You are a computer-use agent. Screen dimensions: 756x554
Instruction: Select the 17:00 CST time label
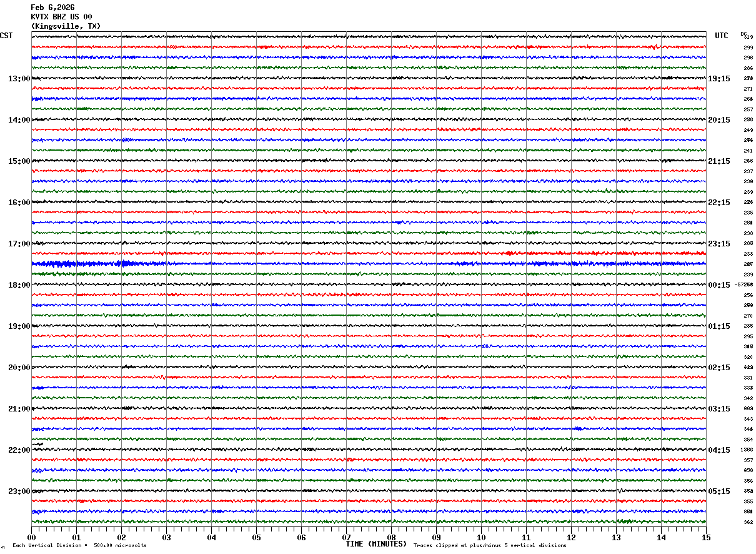tap(19, 244)
